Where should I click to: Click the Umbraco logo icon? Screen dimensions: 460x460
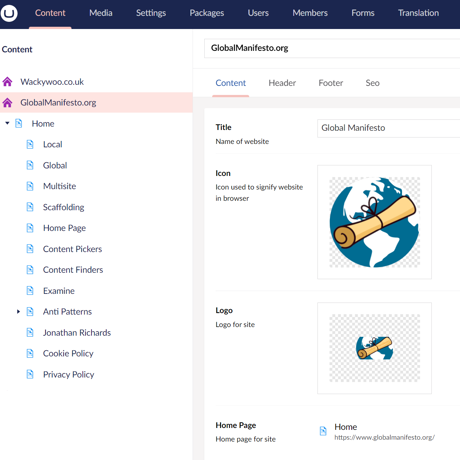coord(9,13)
